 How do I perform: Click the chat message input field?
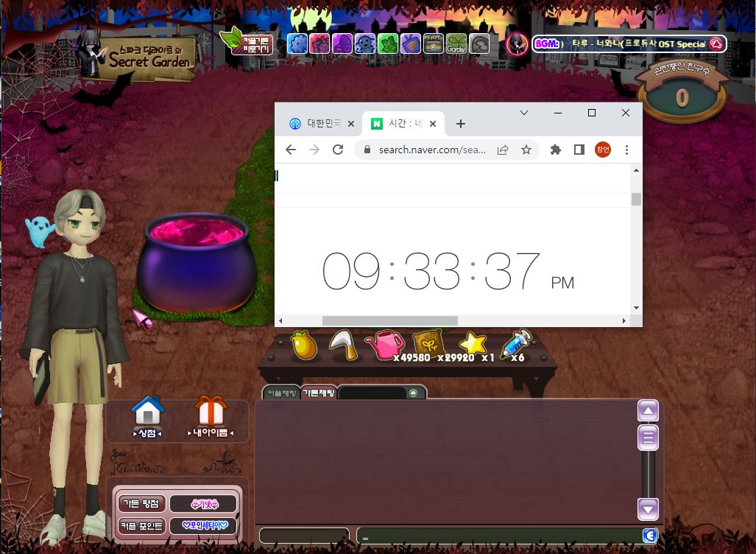[x=500, y=536]
